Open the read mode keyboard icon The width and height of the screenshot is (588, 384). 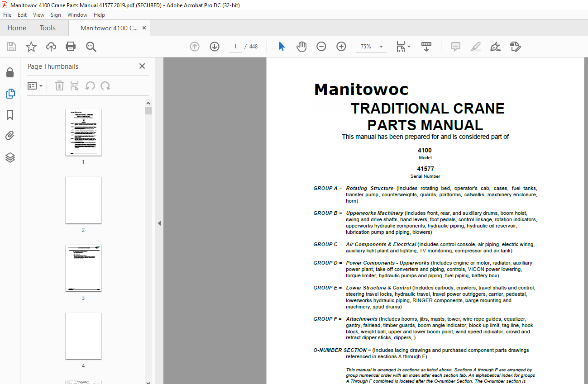click(x=426, y=47)
